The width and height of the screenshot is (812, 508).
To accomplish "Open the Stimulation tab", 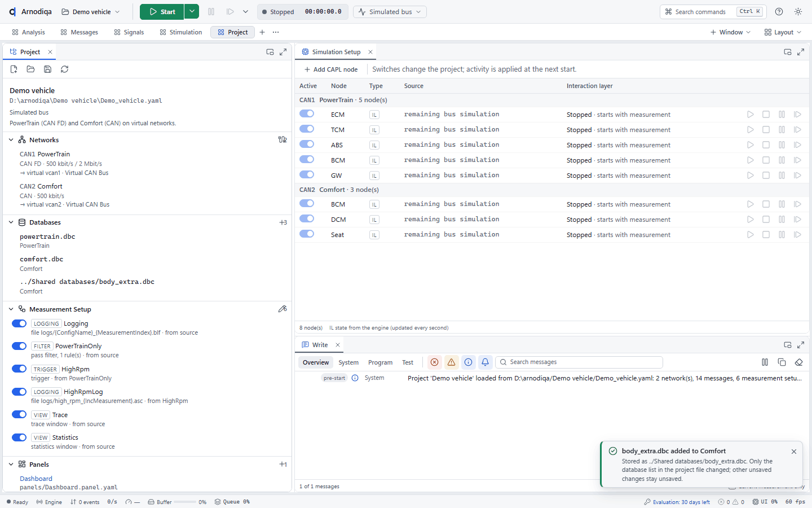I will pos(180,32).
